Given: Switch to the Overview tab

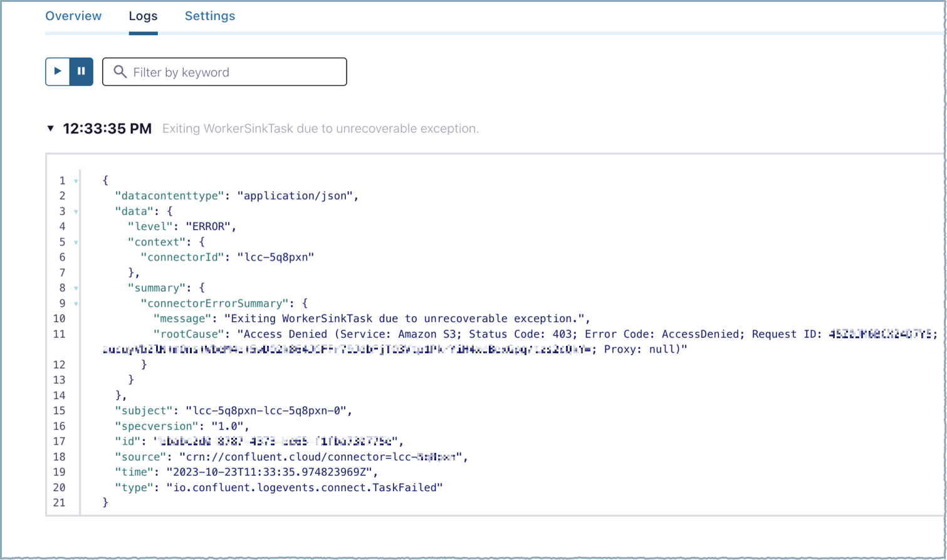Looking at the screenshot, I should coord(73,16).
